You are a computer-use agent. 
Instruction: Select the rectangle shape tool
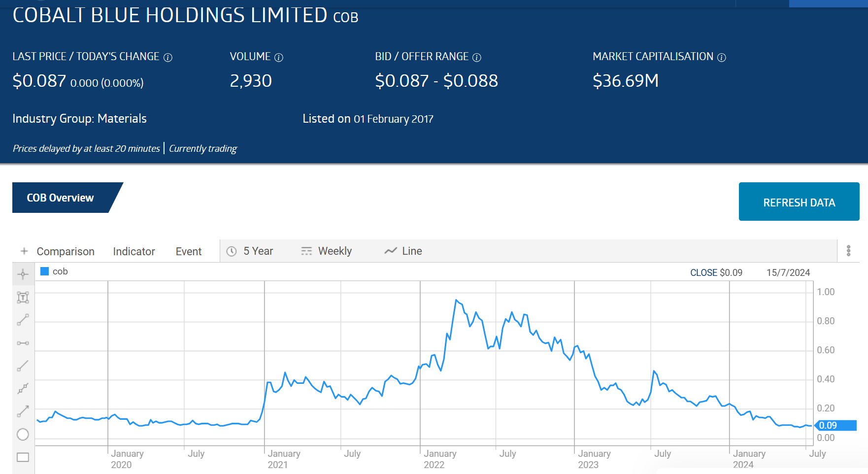click(x=23, y=457)
